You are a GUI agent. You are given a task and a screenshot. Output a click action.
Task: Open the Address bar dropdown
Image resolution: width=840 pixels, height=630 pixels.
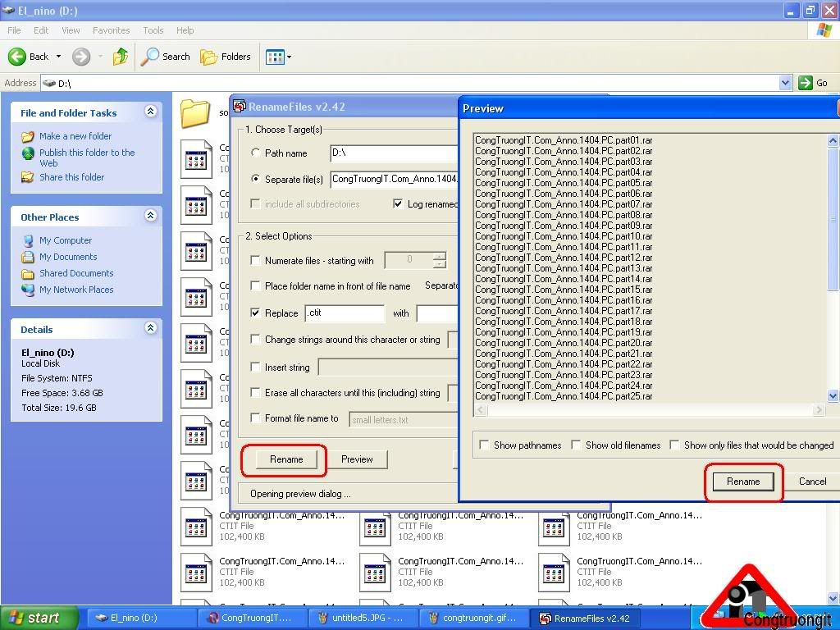785,83
